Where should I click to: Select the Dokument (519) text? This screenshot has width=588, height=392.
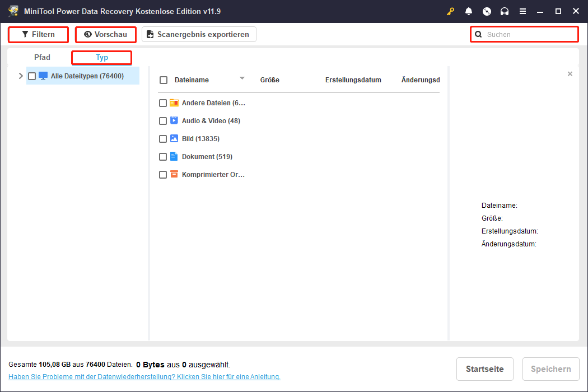tap(207, 157)
